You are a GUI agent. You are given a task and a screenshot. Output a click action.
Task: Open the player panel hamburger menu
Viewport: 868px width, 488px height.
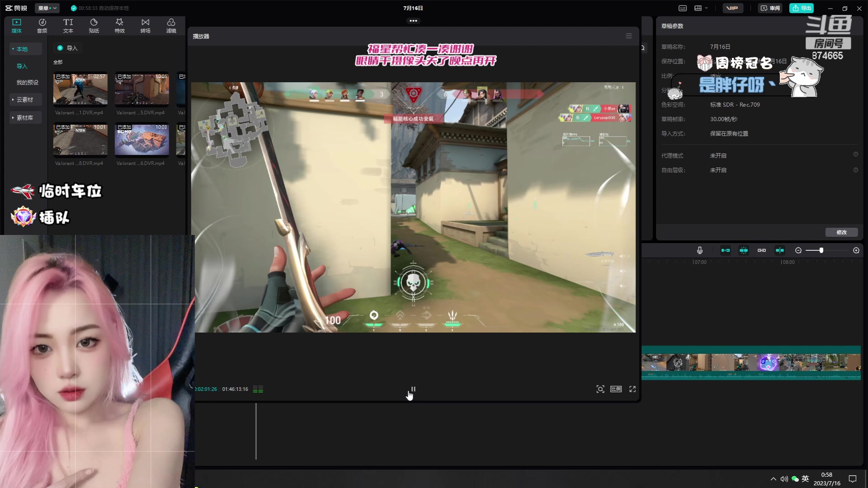click(629, 36)
